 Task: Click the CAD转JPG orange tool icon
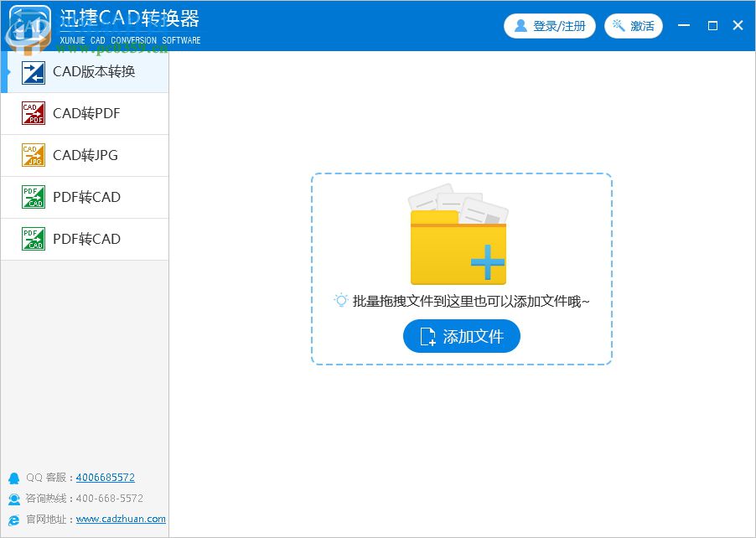tap(32, 155)
